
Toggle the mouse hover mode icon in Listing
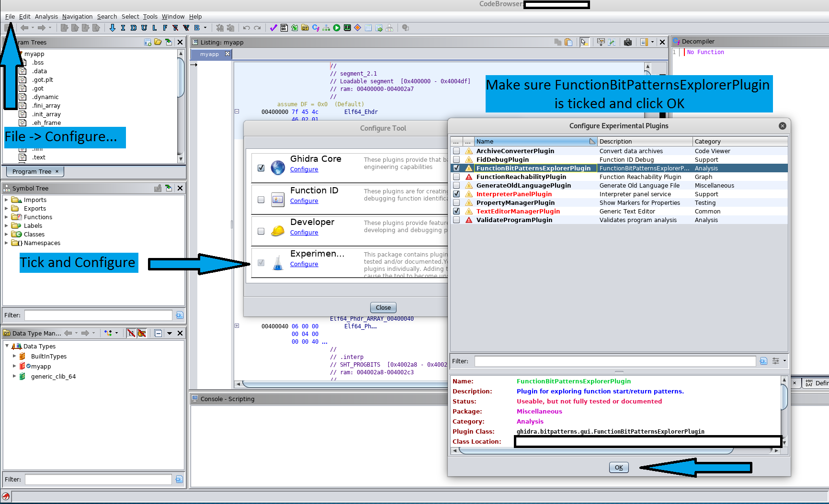point(584,42)
